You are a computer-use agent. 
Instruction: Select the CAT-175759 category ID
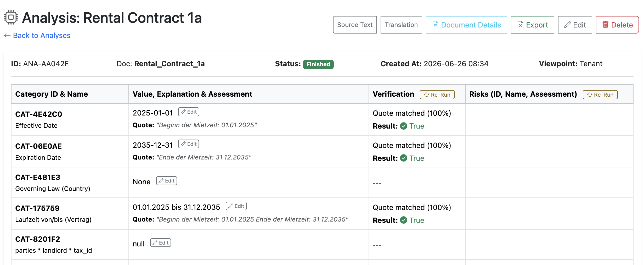coord(37,208)
